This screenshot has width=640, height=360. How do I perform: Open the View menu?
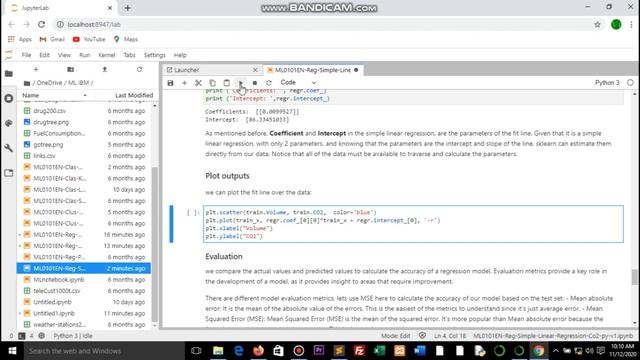(64, 55)
